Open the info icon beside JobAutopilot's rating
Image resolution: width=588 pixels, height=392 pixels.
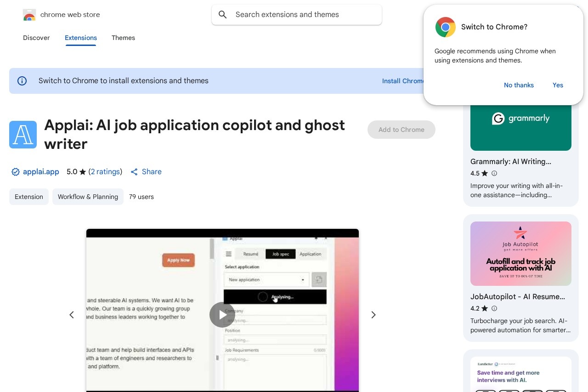[494, 308]
